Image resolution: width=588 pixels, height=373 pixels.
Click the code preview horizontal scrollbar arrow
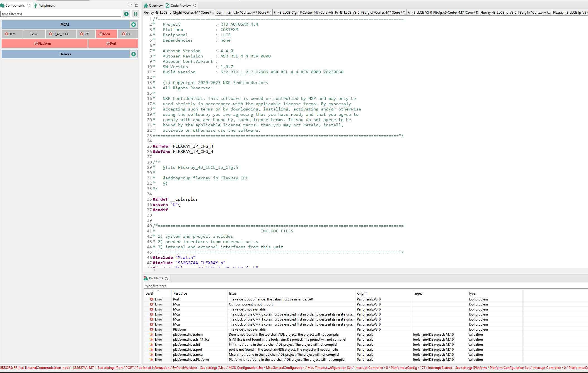click(155, 270)
